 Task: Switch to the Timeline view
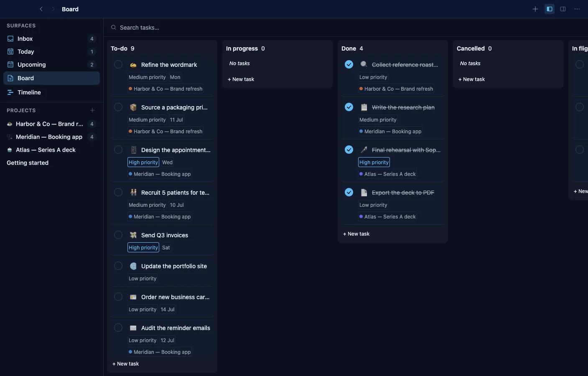[x=51, y=92]
